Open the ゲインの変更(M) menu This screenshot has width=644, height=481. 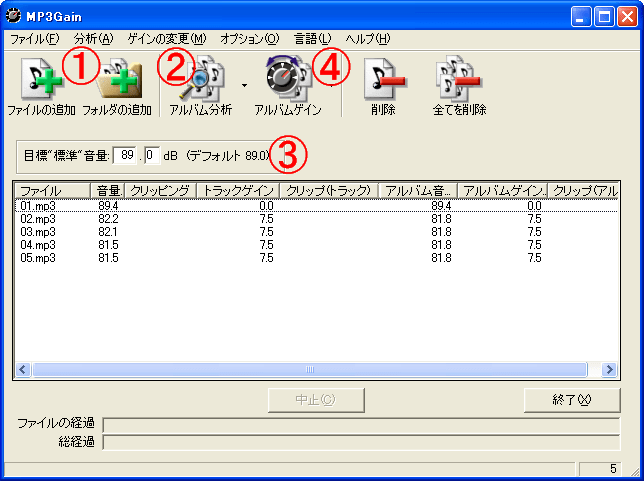(166, 39)
